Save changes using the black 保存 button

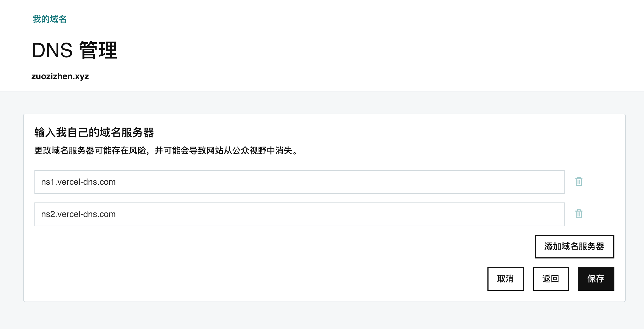596,279
